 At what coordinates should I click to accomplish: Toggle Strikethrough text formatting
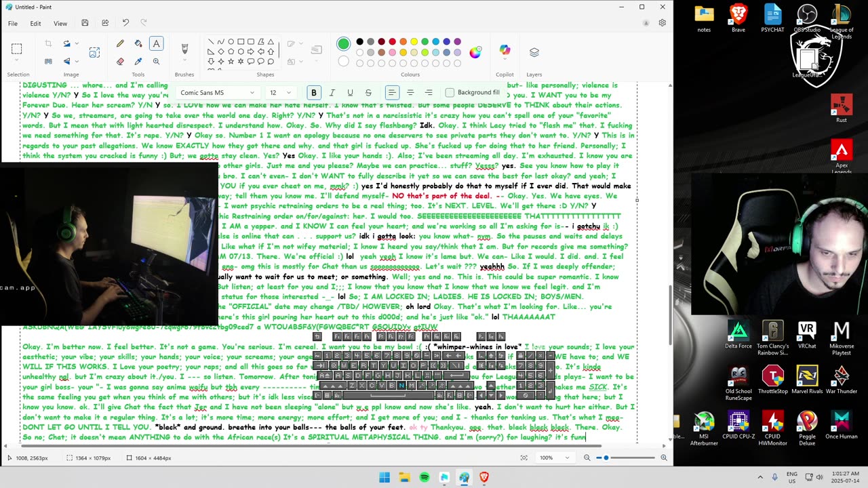click(368, 93)
